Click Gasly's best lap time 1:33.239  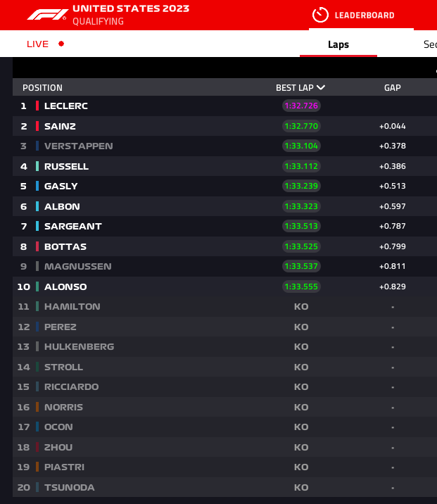pyautogui.click(x=301, y=187)
